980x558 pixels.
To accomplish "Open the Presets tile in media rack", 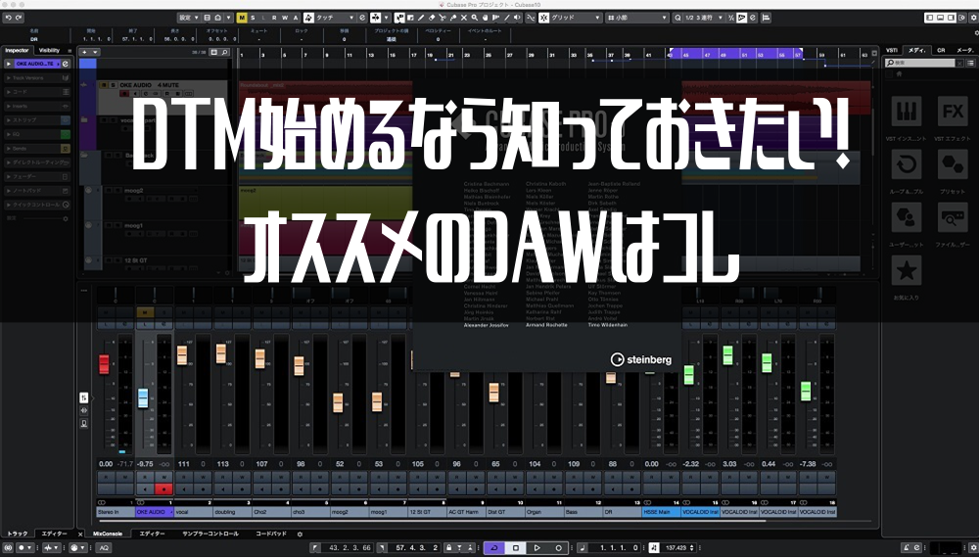I will point(953,165).
